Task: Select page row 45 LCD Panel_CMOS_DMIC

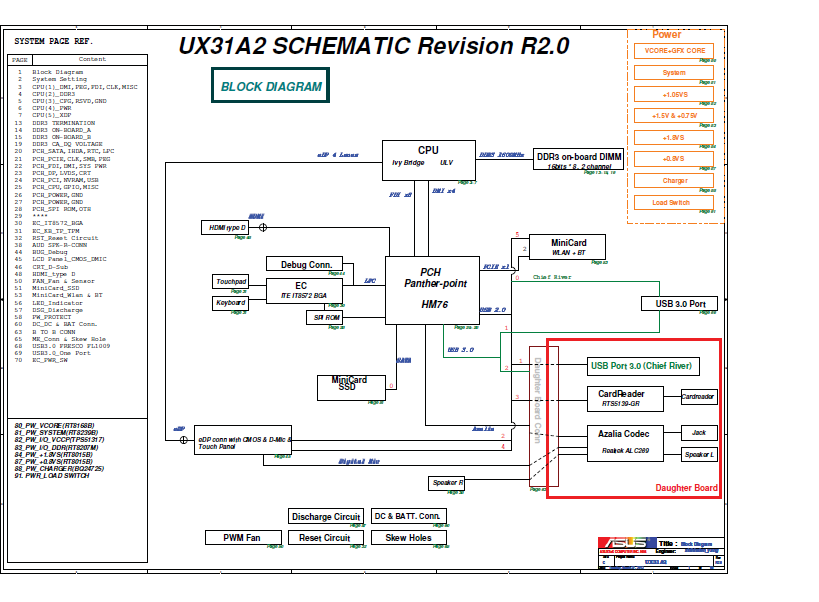Action: [61, 259]
